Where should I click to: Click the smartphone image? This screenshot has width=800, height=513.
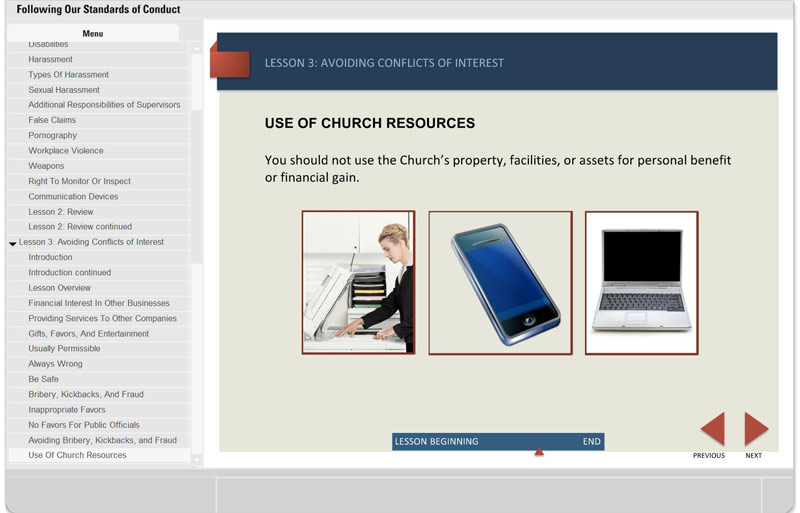(x=500, y=282)
